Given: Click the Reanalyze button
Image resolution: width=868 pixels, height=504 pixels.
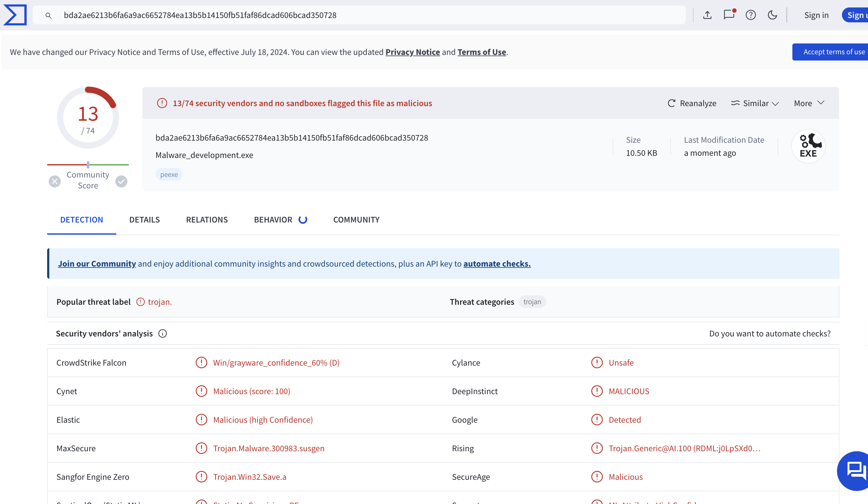Looking at the screenshot, I should pos(692,103).
